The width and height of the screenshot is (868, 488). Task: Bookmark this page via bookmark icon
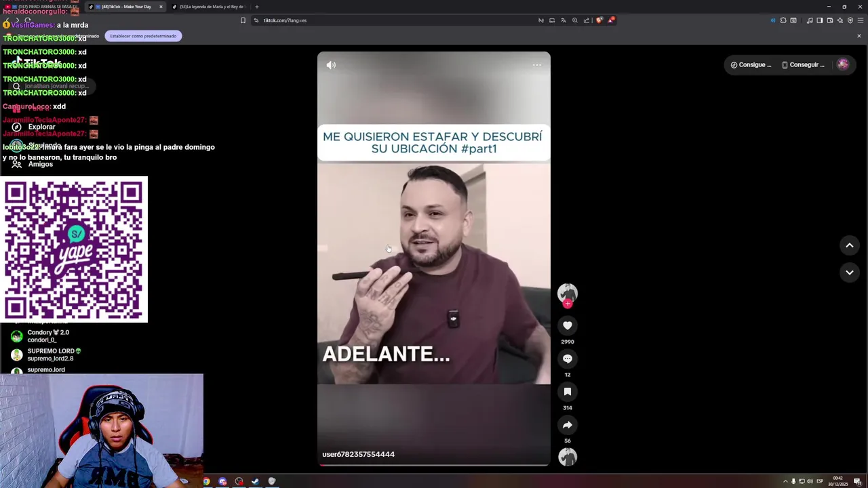(x=243, y=20)
